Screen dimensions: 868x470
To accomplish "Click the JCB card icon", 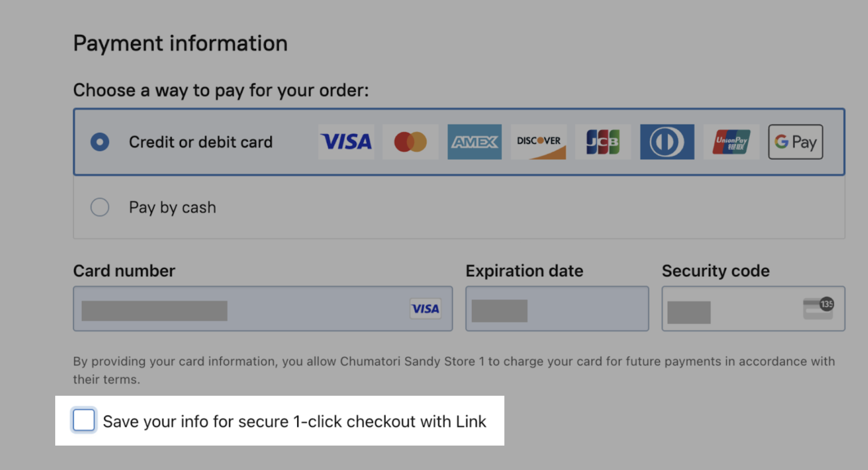I will pyautogui.click(x=603, y=142).
